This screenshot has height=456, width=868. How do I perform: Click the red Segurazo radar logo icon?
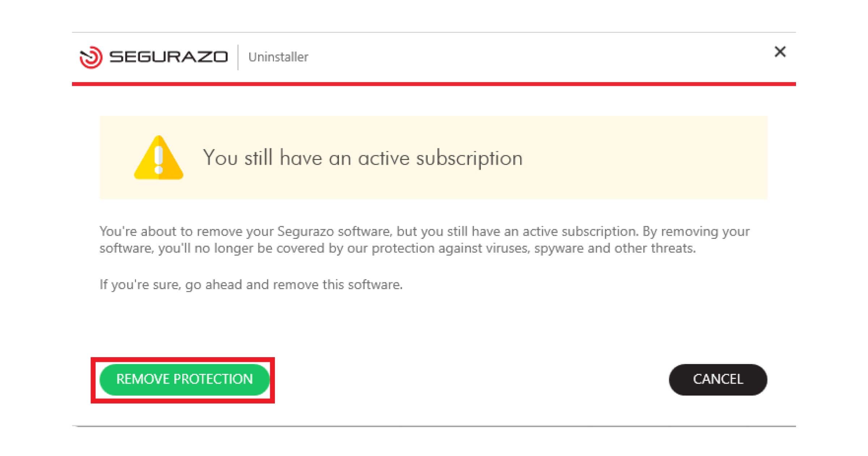point(91,57)
